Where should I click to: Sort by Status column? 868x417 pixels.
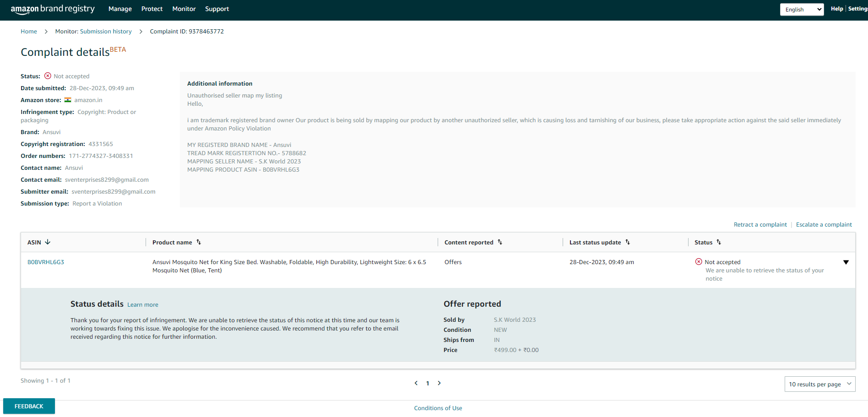click(x=719, y=242)
